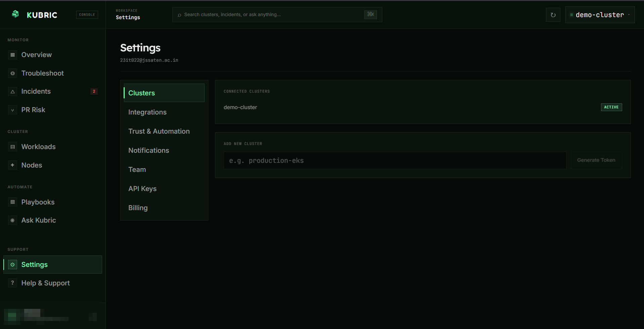
Task: Click the demo-cluster entry in connected clusters
Action: pos(240,107)
